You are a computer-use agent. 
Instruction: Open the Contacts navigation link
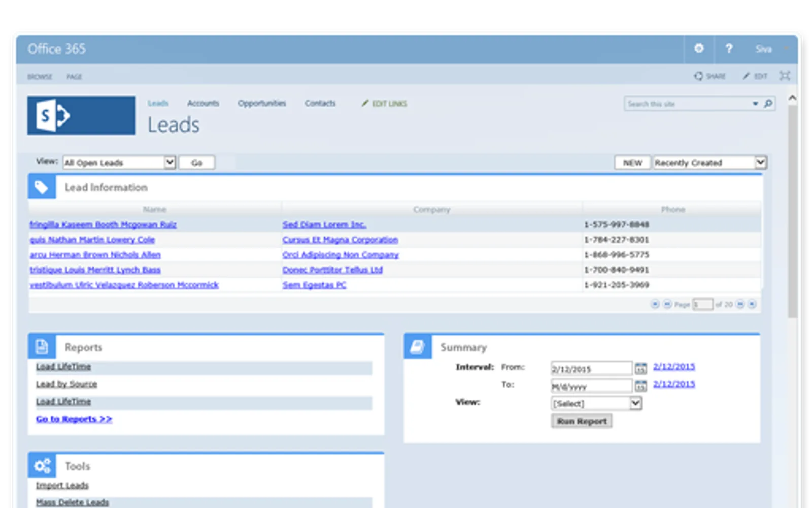coord(320,103)
